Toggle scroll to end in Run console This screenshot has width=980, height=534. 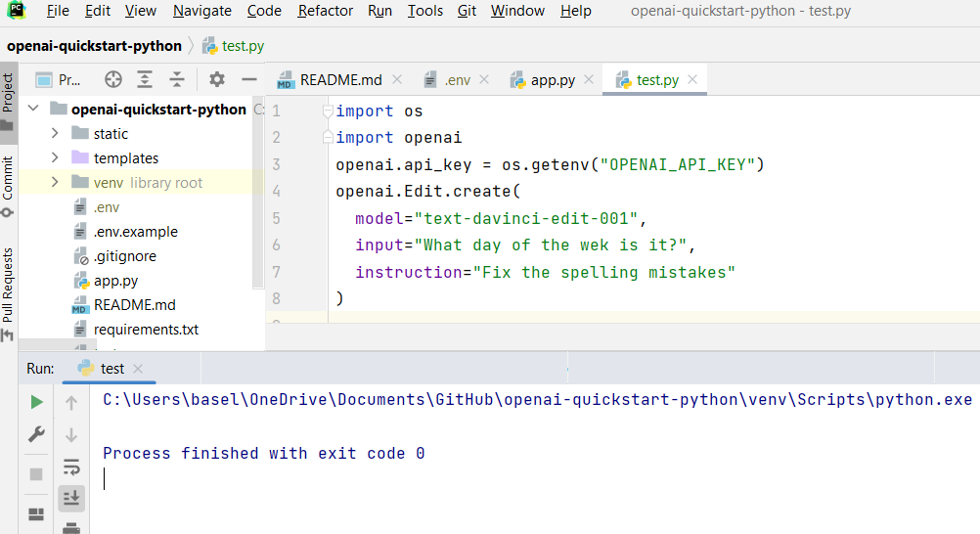(71, 498)
